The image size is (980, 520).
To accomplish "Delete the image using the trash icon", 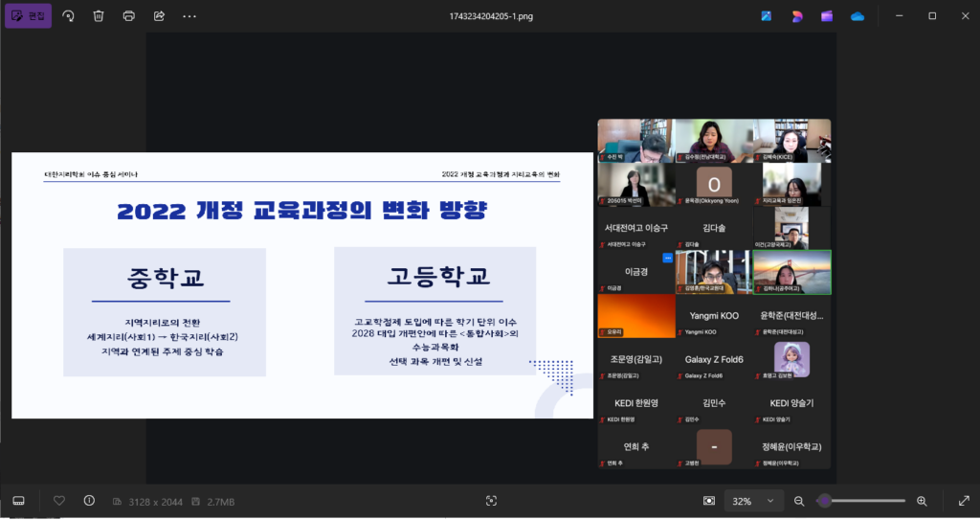I will tap(99, 16).
